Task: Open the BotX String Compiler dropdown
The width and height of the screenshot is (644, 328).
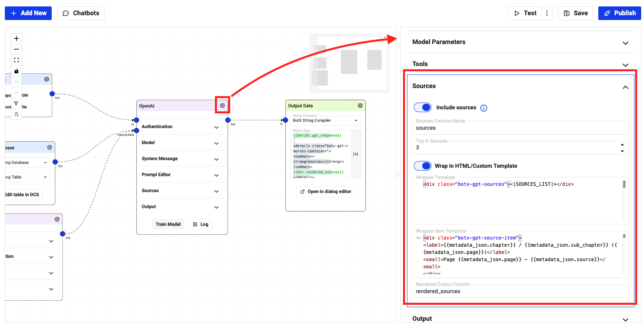Action: pos(355,121)
